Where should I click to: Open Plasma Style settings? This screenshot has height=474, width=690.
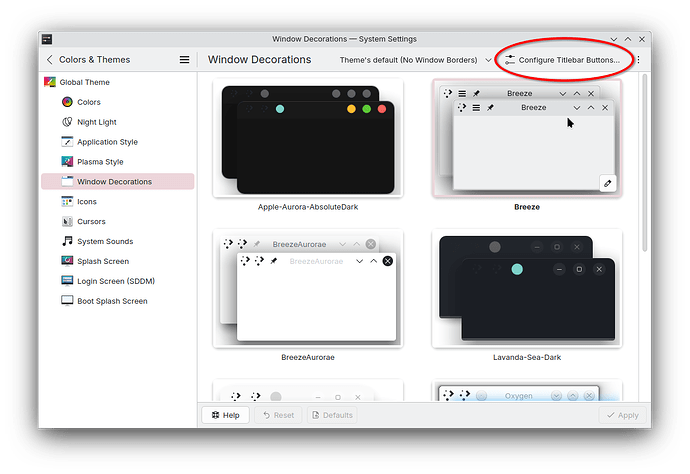click(119, 162)
